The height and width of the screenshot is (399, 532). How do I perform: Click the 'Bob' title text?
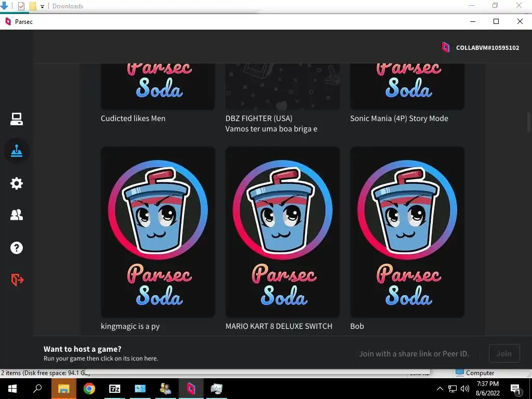[x=357, y=326]
